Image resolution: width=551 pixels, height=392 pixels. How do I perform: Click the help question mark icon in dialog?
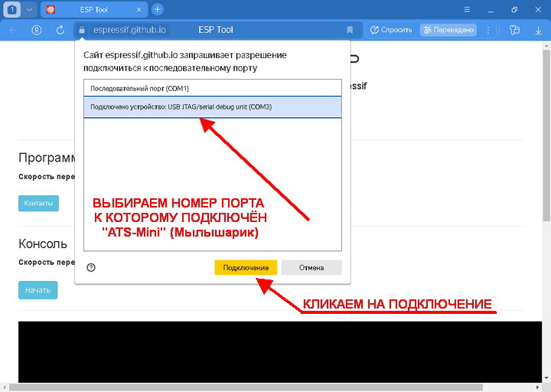(x=91, y=267)
